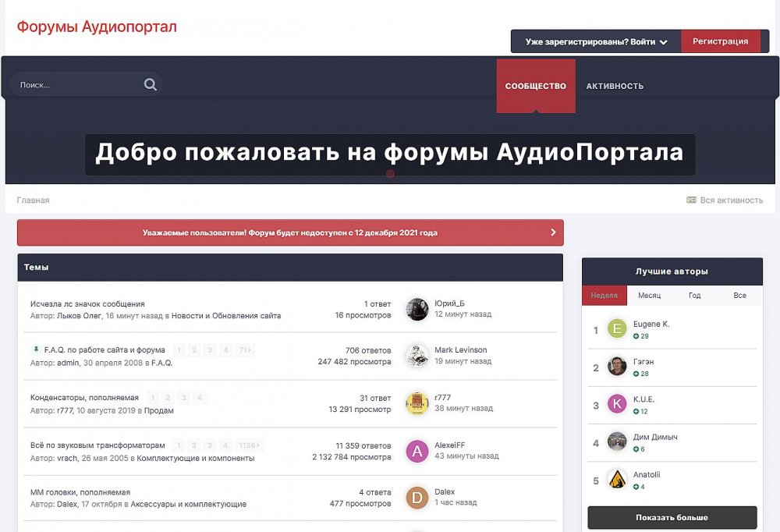Jump to last page 1136 of transformers topic
This screenshot has width=780, height=532.
(249, 445)
